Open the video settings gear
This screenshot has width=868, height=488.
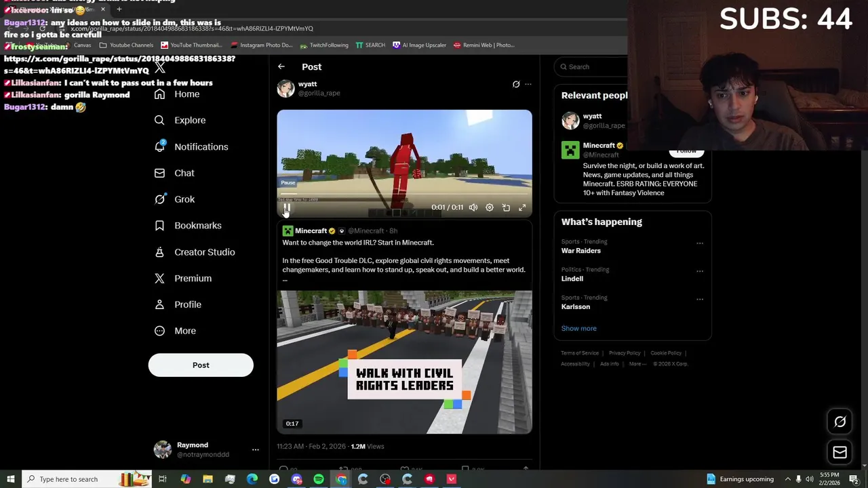(x=490, y=207)
